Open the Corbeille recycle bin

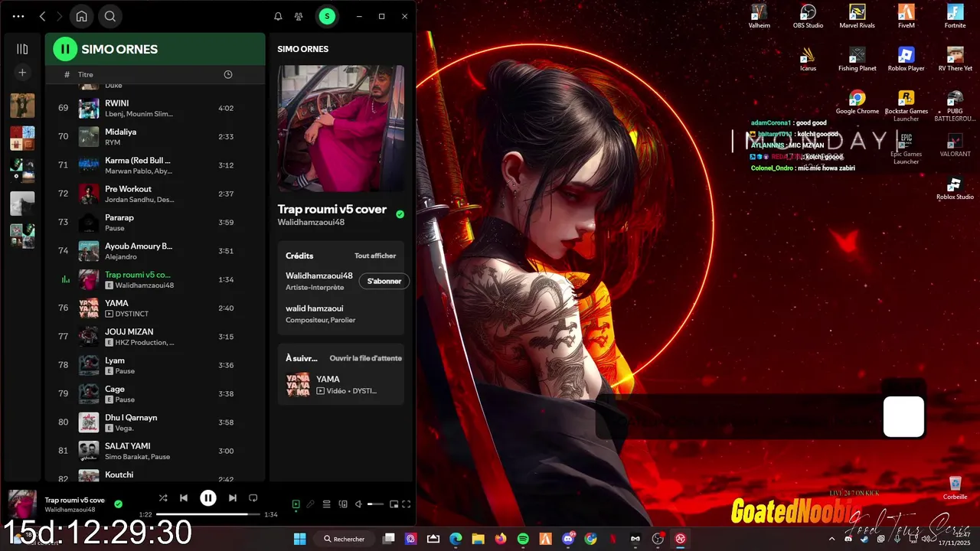(x=955, y=488)
